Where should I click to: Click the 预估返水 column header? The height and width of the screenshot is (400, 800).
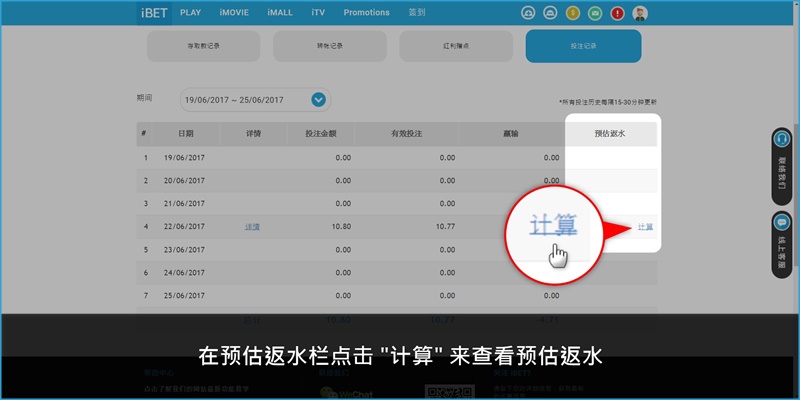coord(610,134)
